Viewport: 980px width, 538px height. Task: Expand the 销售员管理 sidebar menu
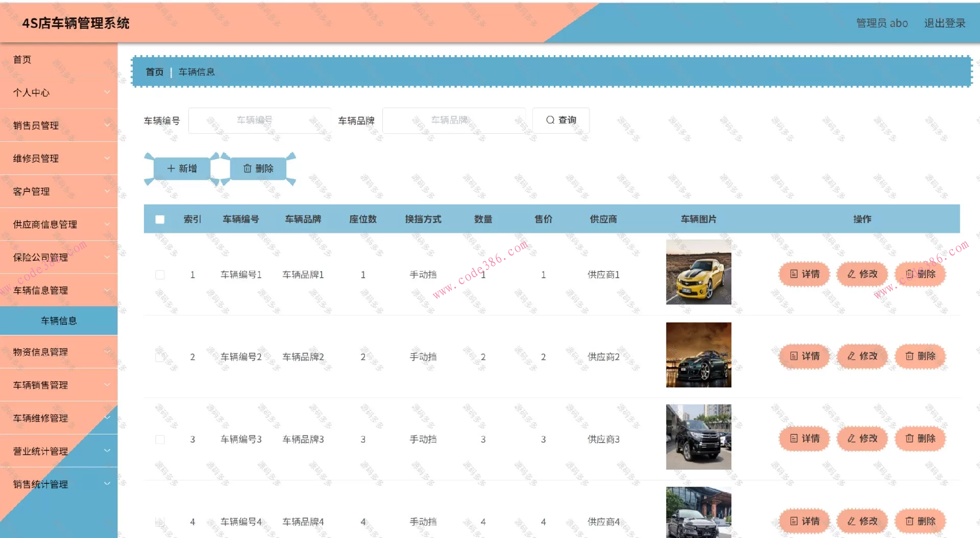(x=59, y=126)
